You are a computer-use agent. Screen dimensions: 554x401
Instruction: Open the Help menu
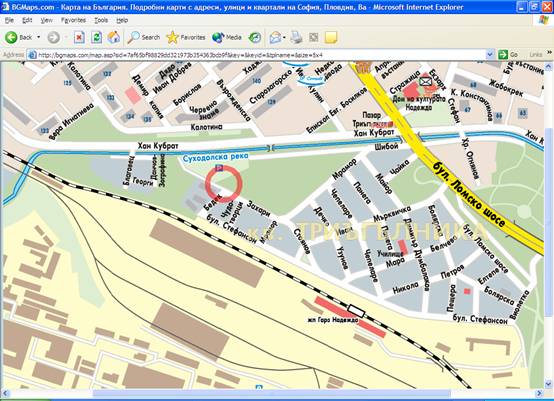click(122, 20)
